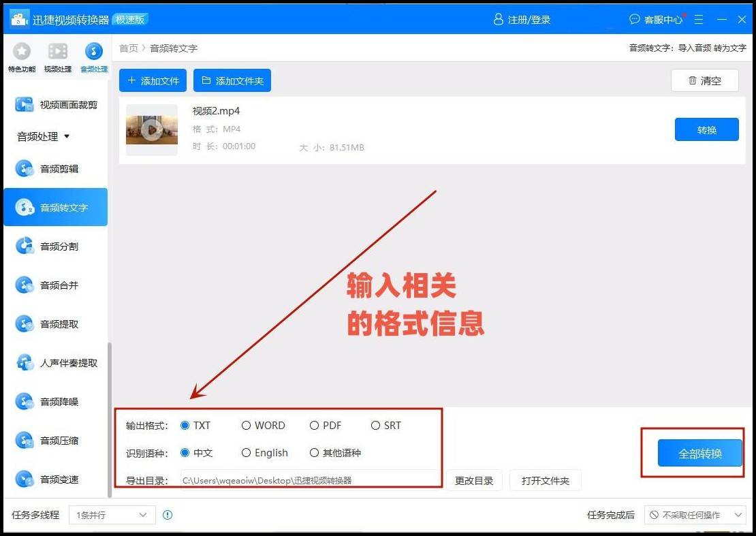
Task: Open 视频画面裁剪 sidebar tool
Action: click(56, 105)
